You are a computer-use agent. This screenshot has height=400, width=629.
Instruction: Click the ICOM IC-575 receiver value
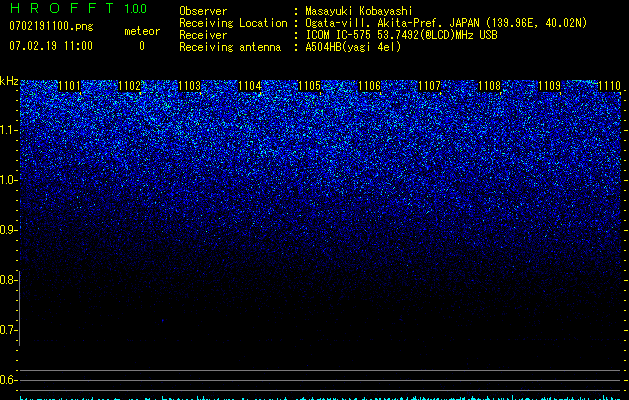[401, 35]
